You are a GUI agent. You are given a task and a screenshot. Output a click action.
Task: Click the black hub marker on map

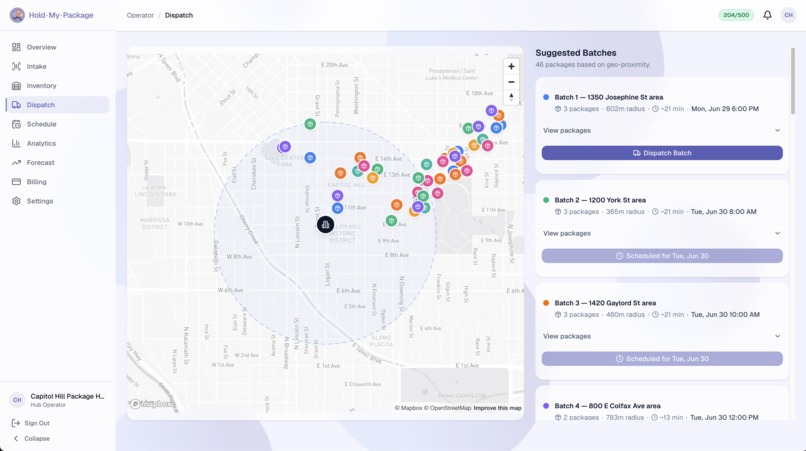(325, 225)
